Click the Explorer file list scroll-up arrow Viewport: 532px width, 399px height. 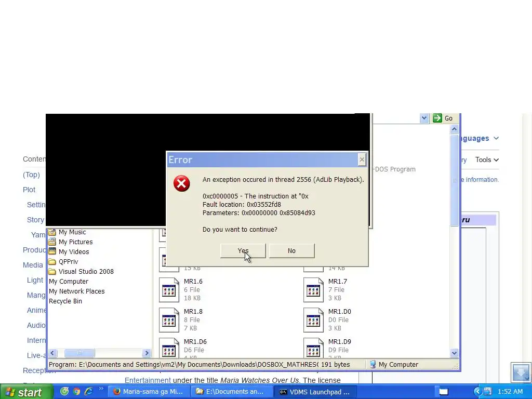(454, 129)
